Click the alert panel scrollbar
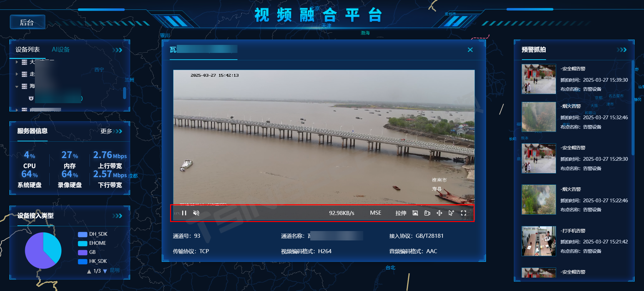644x291 pixels. pyautogui.click(x=633, y=108)
